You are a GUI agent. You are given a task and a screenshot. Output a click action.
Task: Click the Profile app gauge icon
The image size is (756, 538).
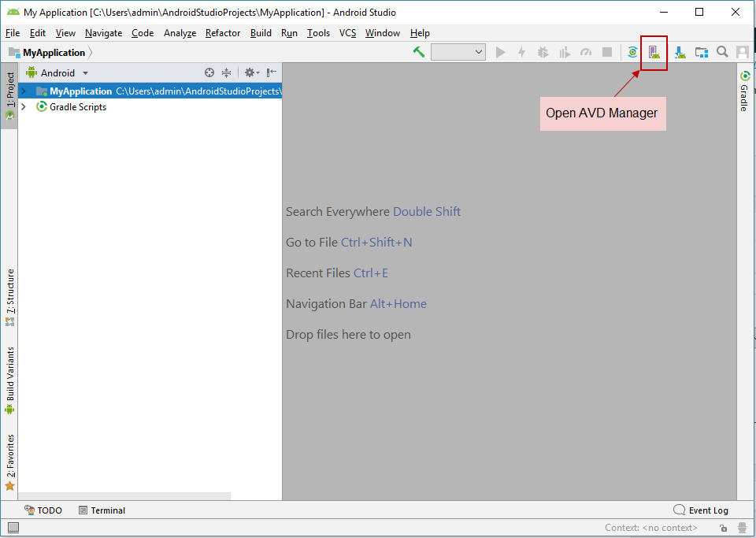[586, 52]
